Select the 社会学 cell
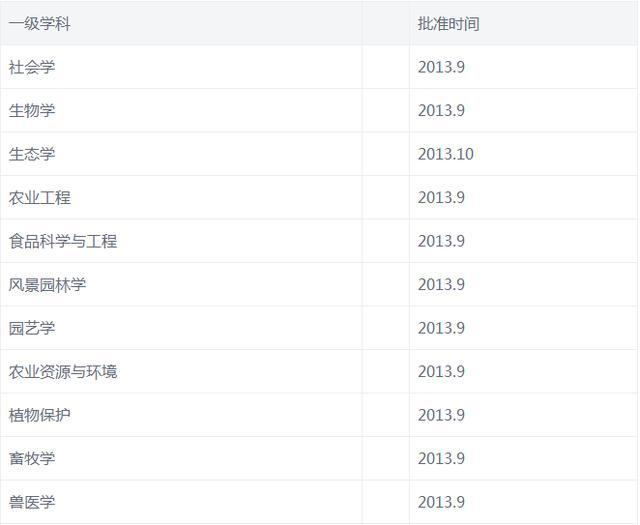The image size is (640, 525). pyautogui.click(x=32, y=67)
